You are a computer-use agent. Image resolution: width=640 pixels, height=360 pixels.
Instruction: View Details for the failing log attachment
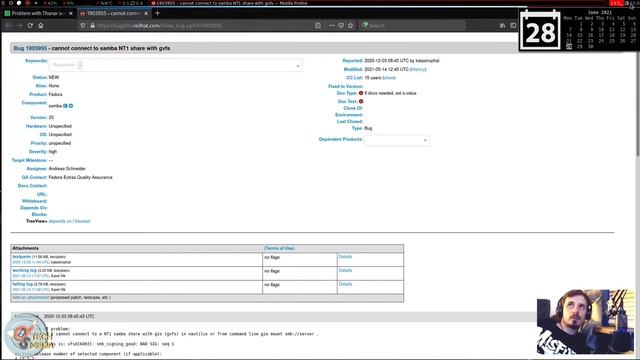[345, 284]
